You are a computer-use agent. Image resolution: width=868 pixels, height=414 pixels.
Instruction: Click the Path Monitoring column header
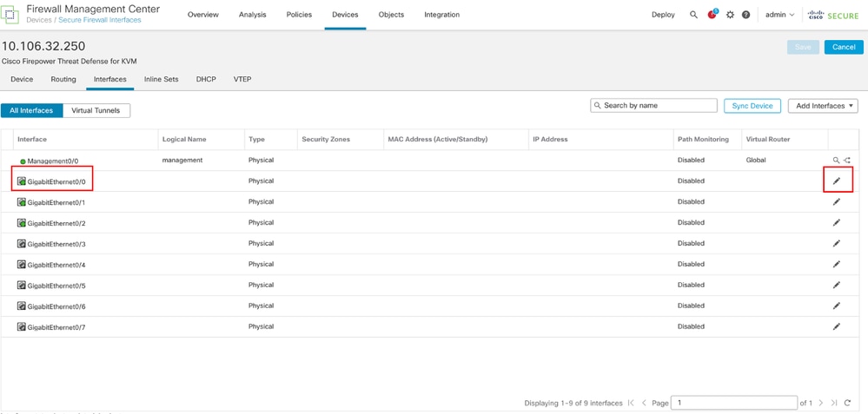click(x=703, y=139)
